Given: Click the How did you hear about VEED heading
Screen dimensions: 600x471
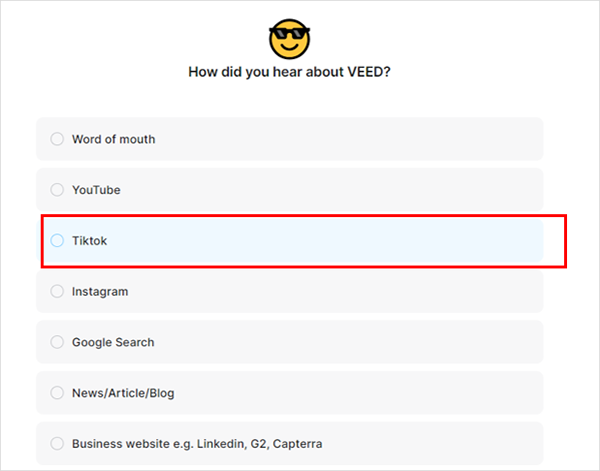Looking at the screenshot, I should click(289, 72).
